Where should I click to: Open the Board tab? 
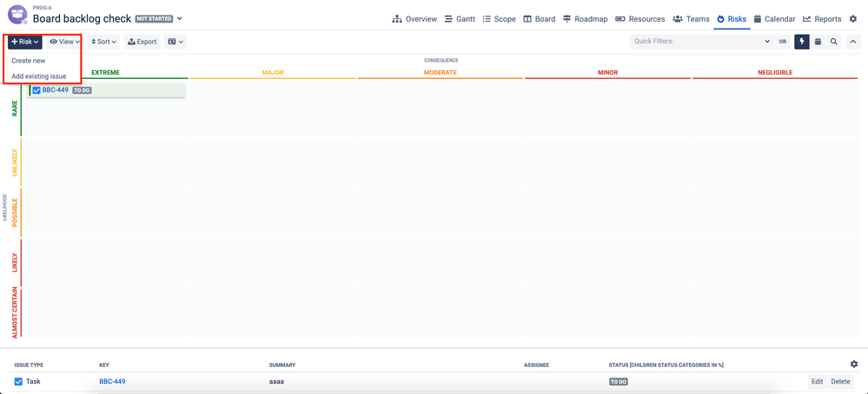540,19
